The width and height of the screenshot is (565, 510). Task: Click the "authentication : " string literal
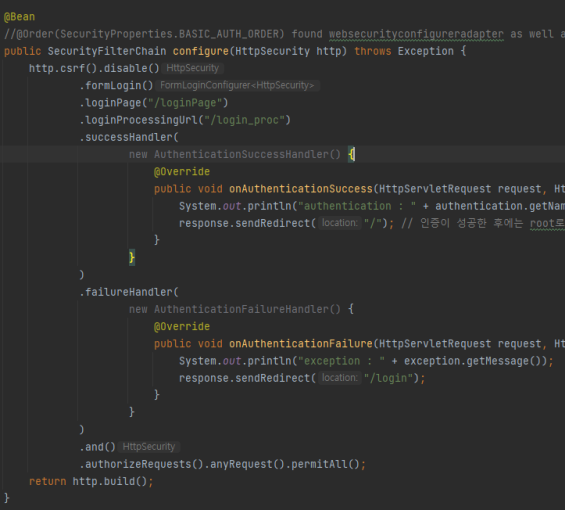click(357, 206)
